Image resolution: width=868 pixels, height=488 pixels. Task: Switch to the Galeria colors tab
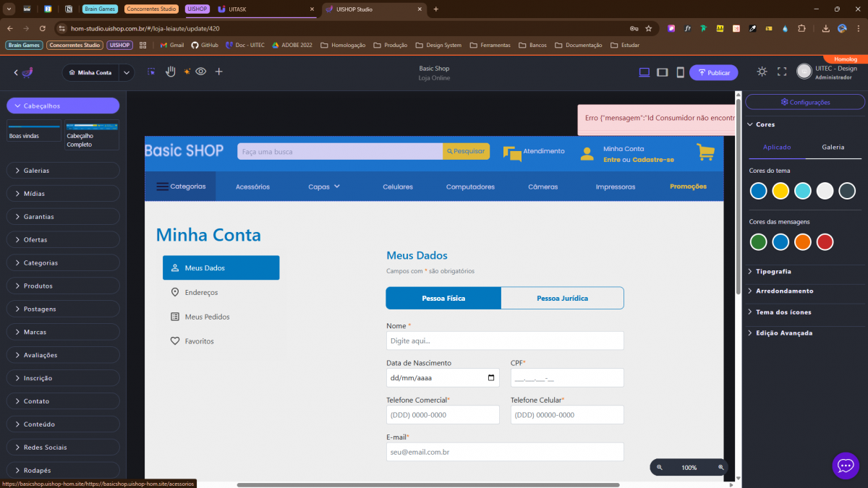[833, 147]
